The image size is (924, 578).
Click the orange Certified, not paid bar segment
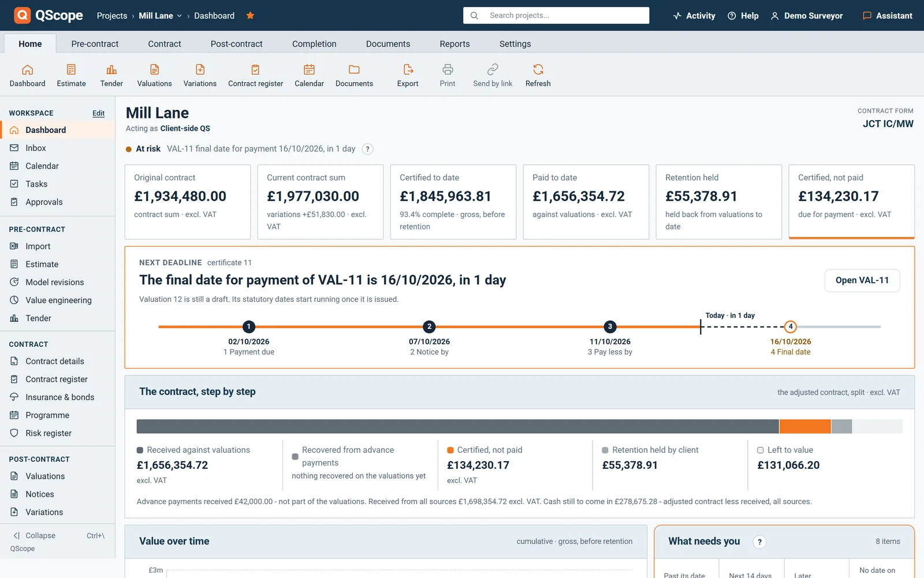coord(805,427)
